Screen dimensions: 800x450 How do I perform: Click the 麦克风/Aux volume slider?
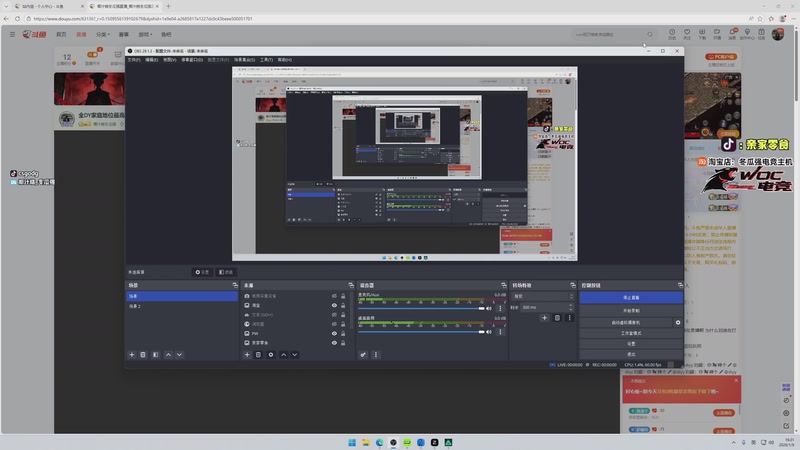point(421,308)
